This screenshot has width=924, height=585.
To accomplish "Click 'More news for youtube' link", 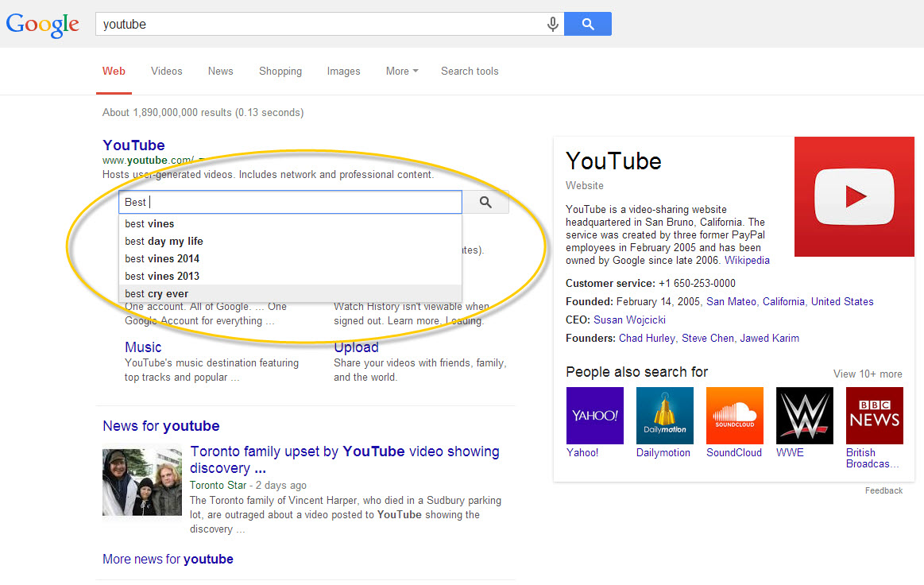I will click(168, 559).
